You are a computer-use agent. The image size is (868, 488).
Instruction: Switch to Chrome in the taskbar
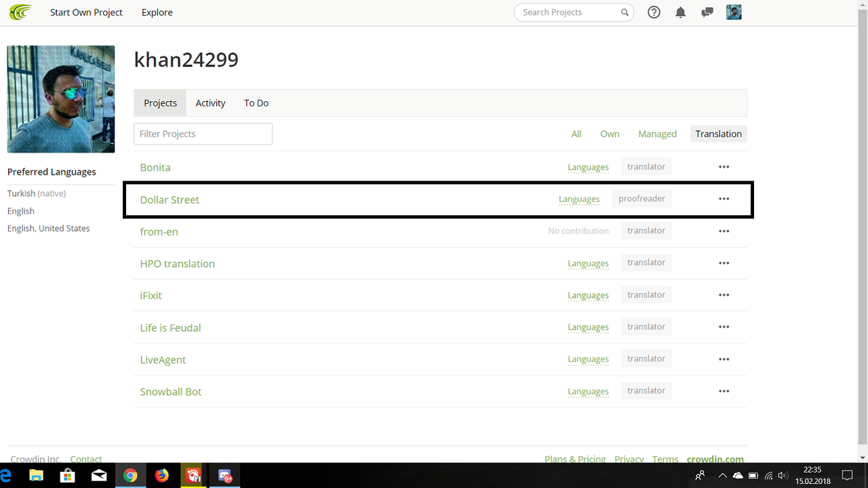point(130,476)
